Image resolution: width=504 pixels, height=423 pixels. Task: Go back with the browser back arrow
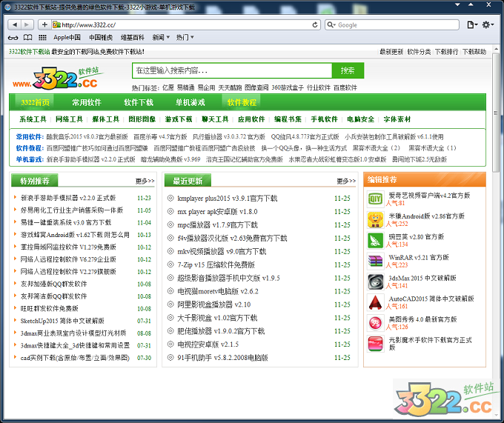pyautogui.click(x=15, y=24)
